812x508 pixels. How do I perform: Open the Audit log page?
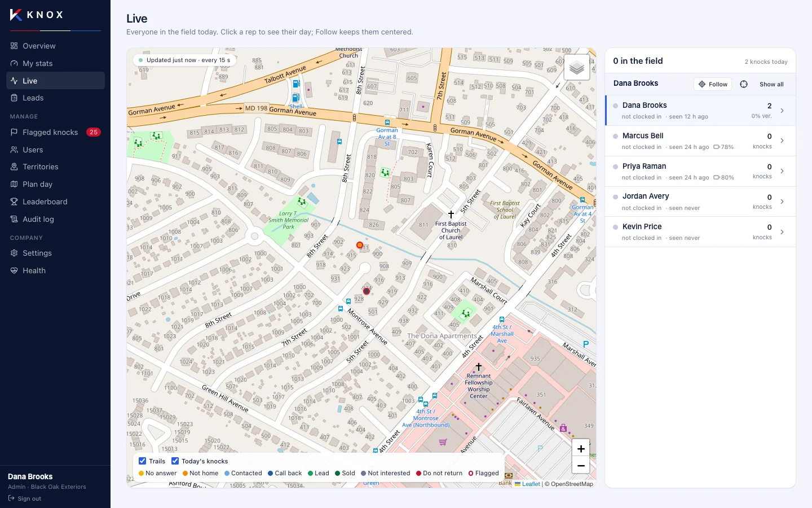click(x=55, y=219)
